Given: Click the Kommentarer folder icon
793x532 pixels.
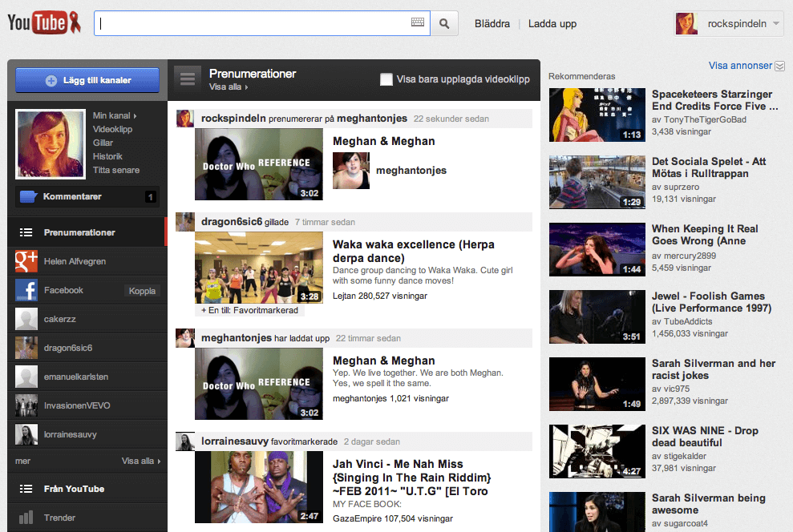Looking at the screenshot, I should (x=28, y=196).
